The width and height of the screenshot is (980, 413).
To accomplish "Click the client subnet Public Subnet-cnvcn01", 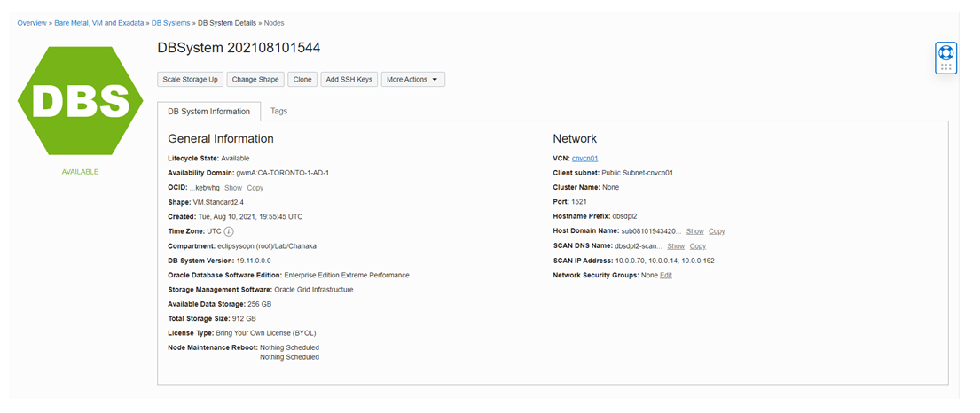I will pyautogui.click(x=637, y=173).
